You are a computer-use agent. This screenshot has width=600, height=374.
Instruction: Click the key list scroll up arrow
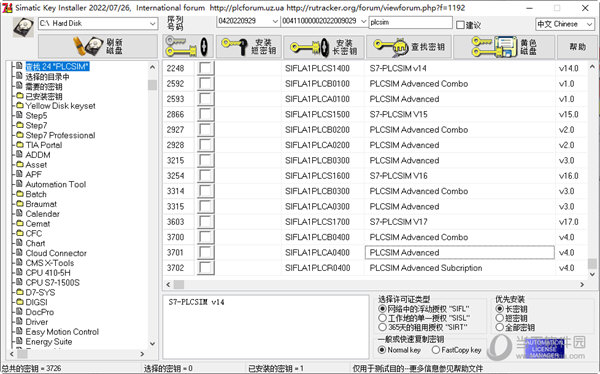[x=592, y=66]
